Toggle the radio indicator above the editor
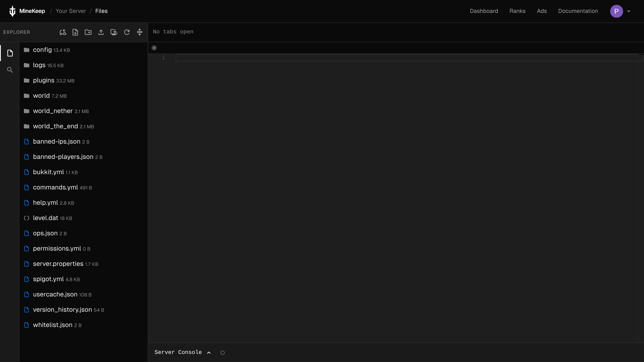Viewport: 644px width, 362px height. 154,48
